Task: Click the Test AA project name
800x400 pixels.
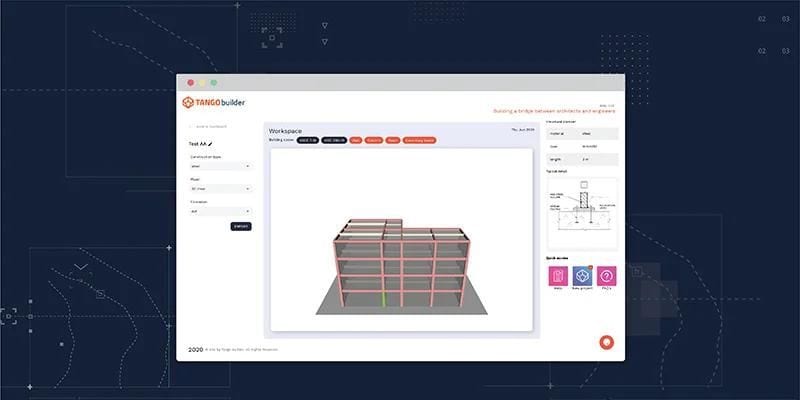Action: point(197,144)
